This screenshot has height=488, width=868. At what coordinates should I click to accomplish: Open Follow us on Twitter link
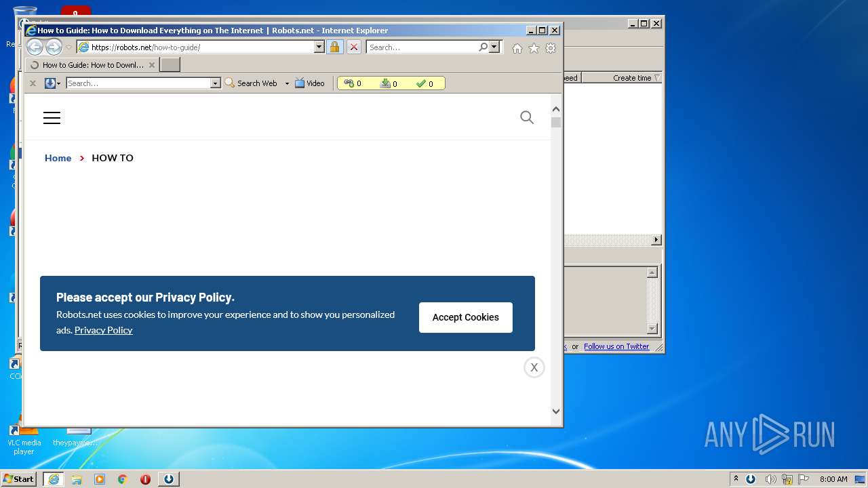pyautogui.click(x=616, y=346)
